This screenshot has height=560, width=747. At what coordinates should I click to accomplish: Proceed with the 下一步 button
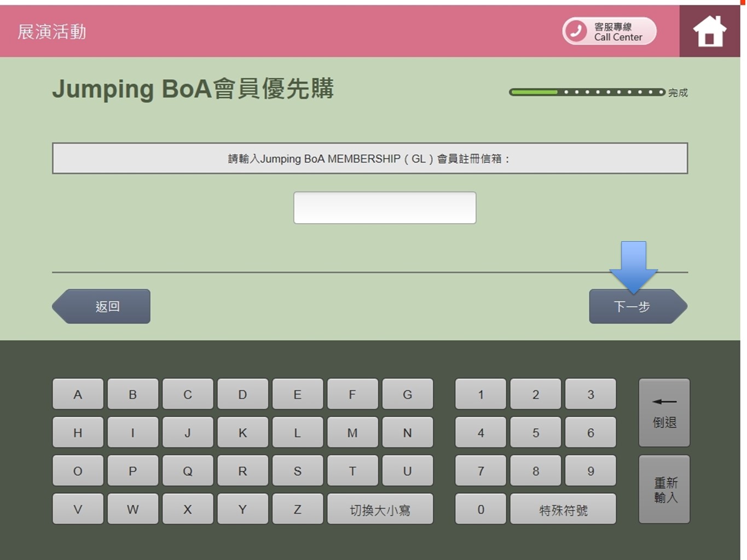(638, 306)
